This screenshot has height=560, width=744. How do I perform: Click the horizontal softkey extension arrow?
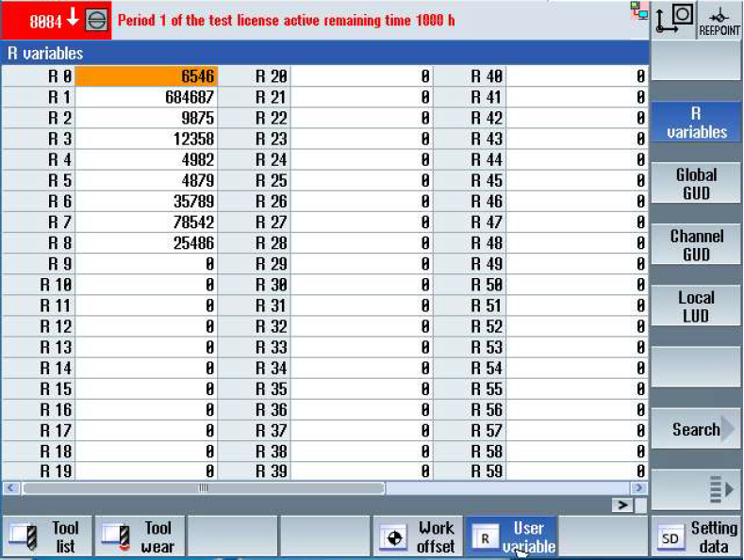click(622, 505)
